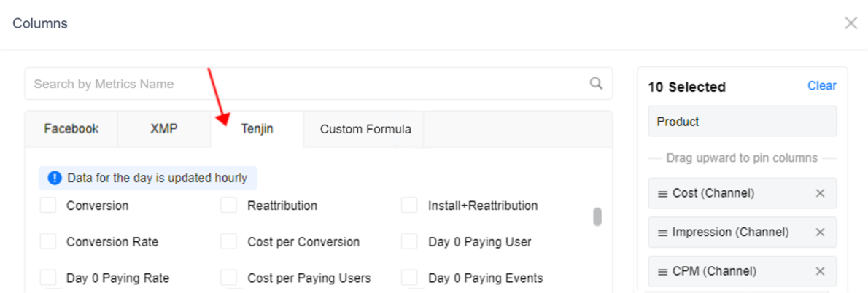Click the Conversion Rate label text
868x293 pixels.
tap(112, 242)
